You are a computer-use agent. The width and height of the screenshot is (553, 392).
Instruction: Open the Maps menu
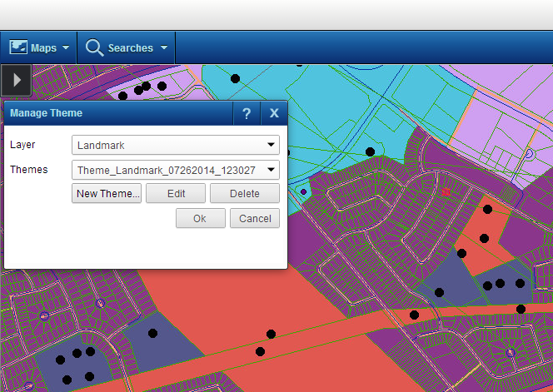(x=43, y=47)
